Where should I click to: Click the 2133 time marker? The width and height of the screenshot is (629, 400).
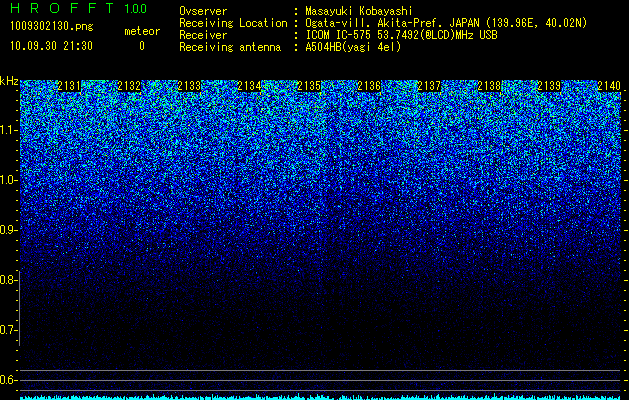(x=189, y=86)
